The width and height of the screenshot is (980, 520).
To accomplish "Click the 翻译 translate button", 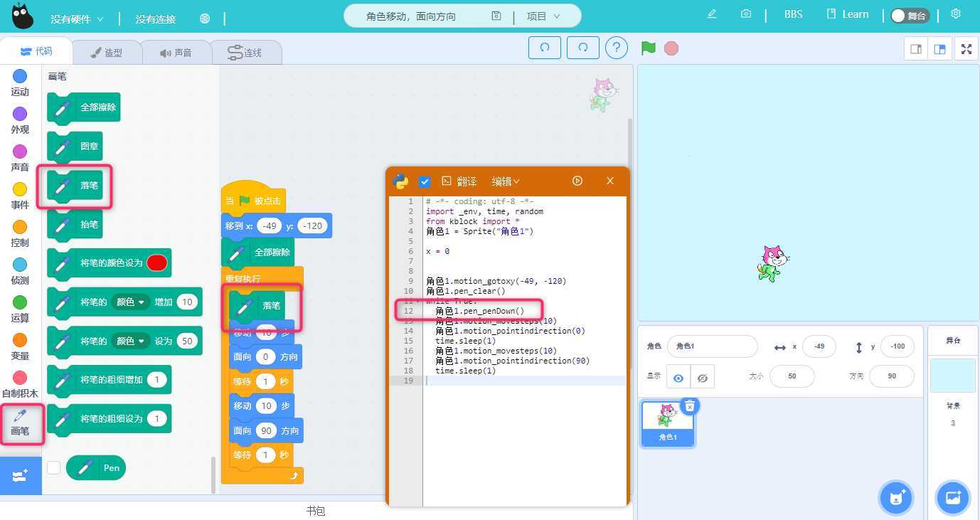I will [x=459, y=181].
